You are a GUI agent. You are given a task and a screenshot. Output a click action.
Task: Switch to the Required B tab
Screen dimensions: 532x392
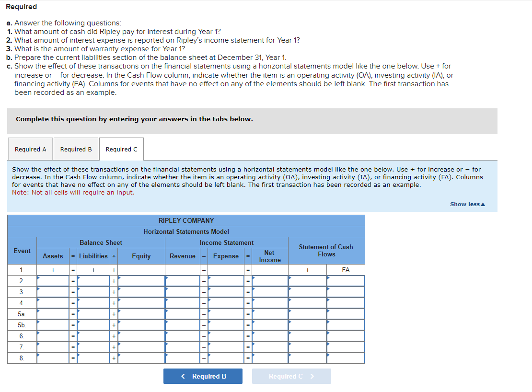coord(76,149)
